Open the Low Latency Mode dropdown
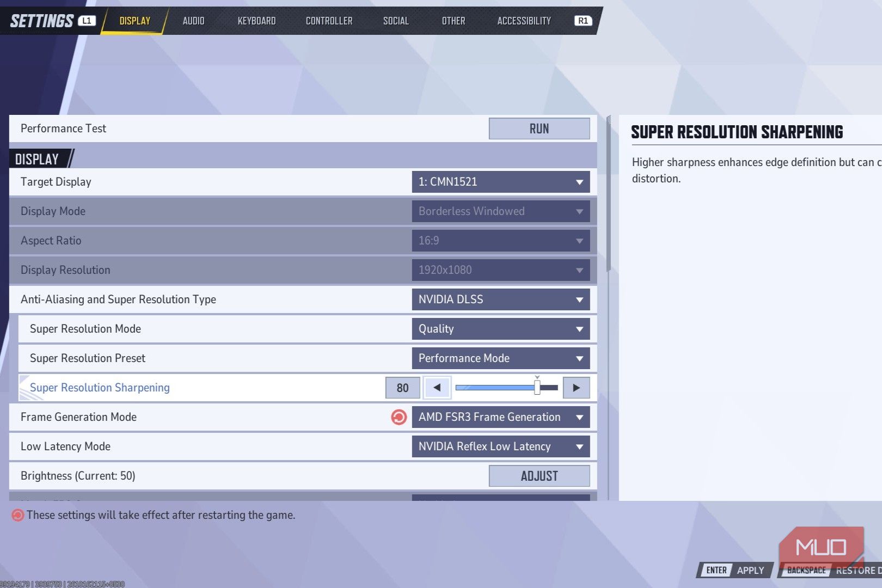Image resolution: width=882 pixels, height=588 pixels. coord(501,446)
